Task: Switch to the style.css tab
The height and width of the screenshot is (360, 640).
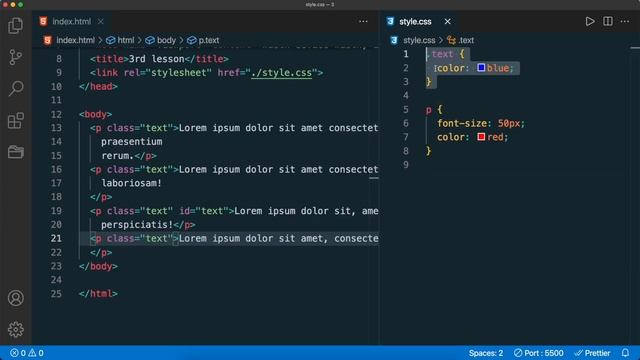Action: point(415,21)
